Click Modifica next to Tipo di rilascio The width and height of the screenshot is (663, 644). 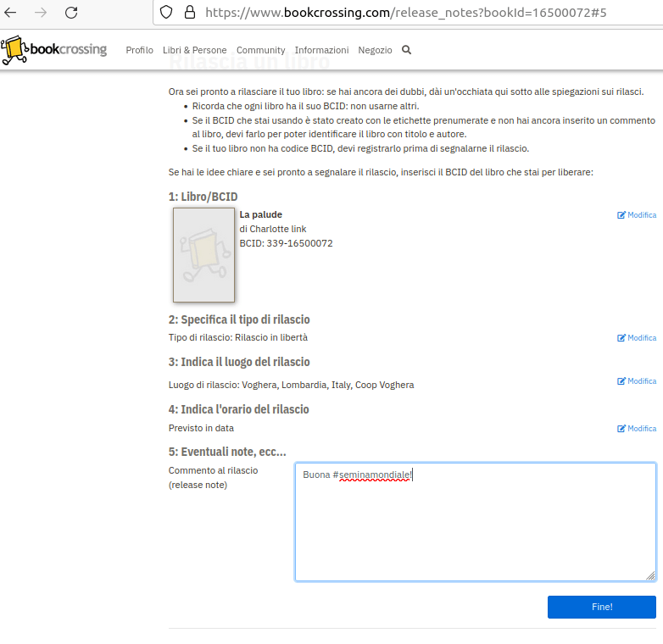(x=637, y=338)
